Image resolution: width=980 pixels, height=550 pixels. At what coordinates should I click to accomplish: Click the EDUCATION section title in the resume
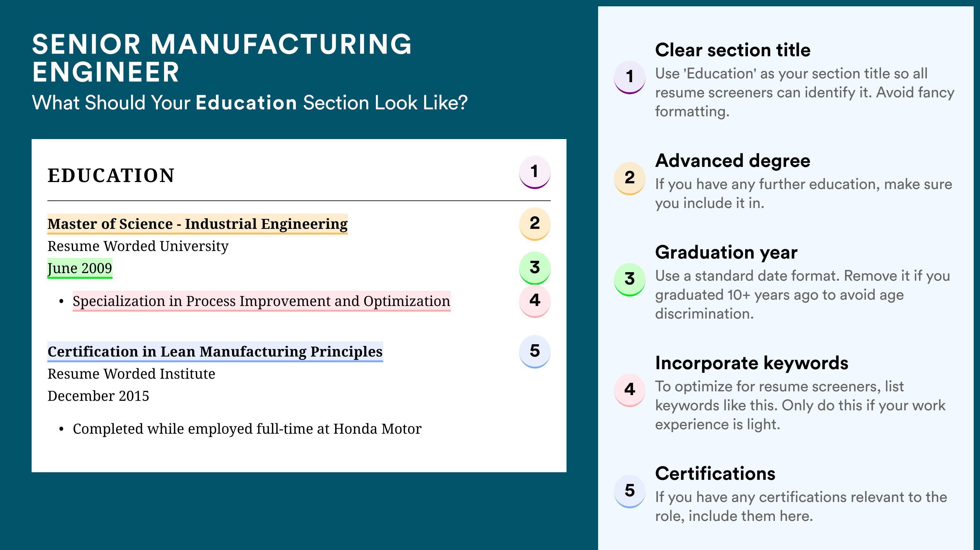[111, 176]
